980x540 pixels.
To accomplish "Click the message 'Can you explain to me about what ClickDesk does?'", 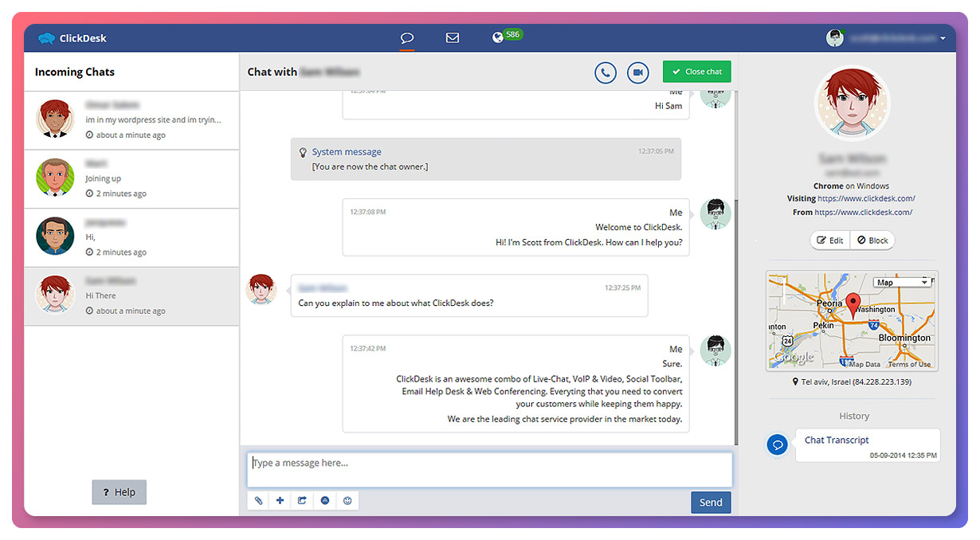I will tap(396, 303).
